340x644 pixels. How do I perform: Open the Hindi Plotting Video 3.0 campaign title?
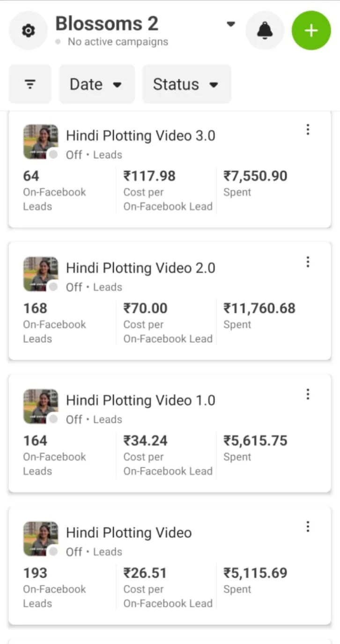pos(140,136)
